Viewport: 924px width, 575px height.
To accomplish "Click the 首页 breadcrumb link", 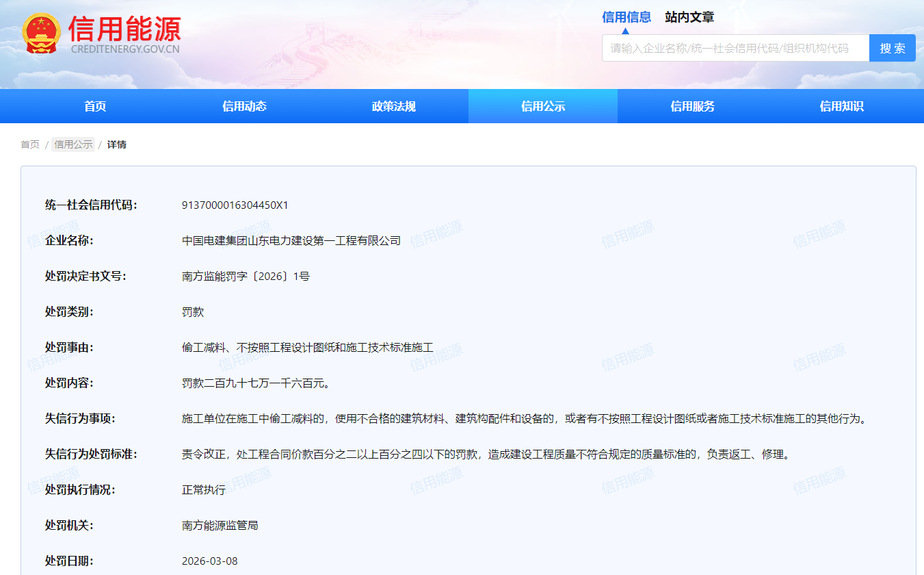I will [x=30, y=144].
